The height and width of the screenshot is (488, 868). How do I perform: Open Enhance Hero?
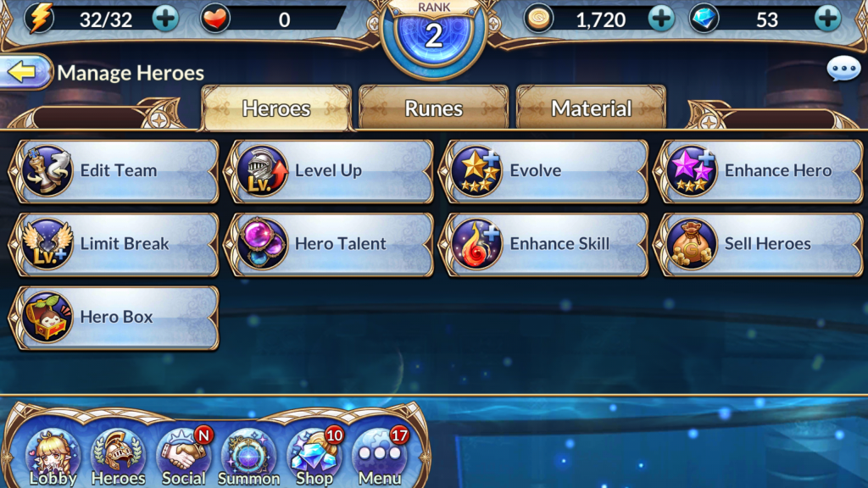(x=759, y=171)
